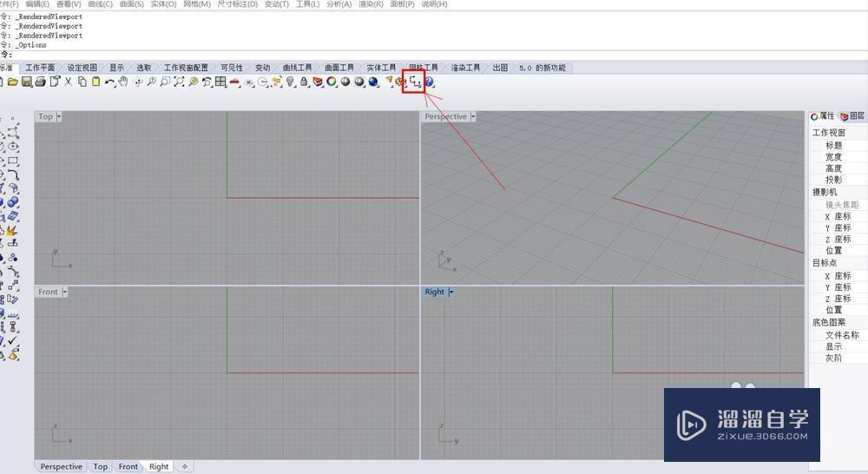The width and height of the screenshot is (868, 474).
Task: Activate the Perspective tab at the bottom
Action: pos(61,467)
